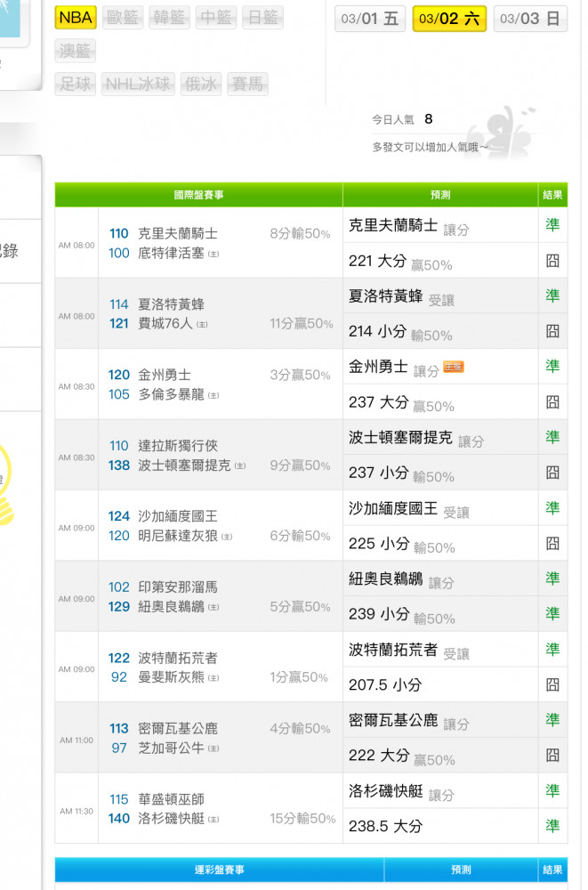Click 239 小分 prediction
The image size is (588, 890).
point(379,614)
